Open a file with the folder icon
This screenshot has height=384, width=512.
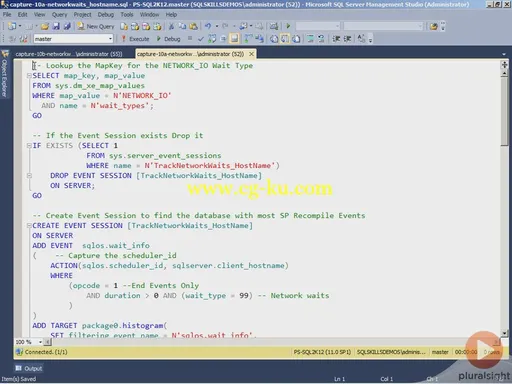[45, 26]
